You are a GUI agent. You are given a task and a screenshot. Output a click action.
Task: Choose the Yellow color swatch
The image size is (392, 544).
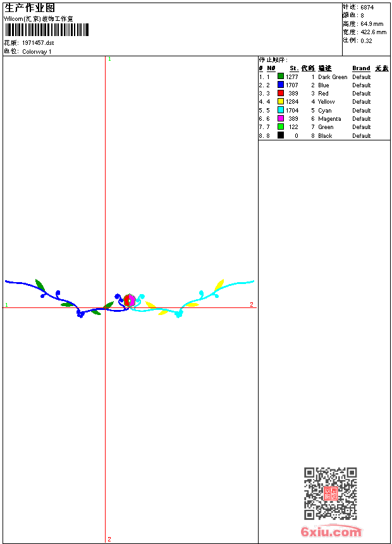[281, 101]
